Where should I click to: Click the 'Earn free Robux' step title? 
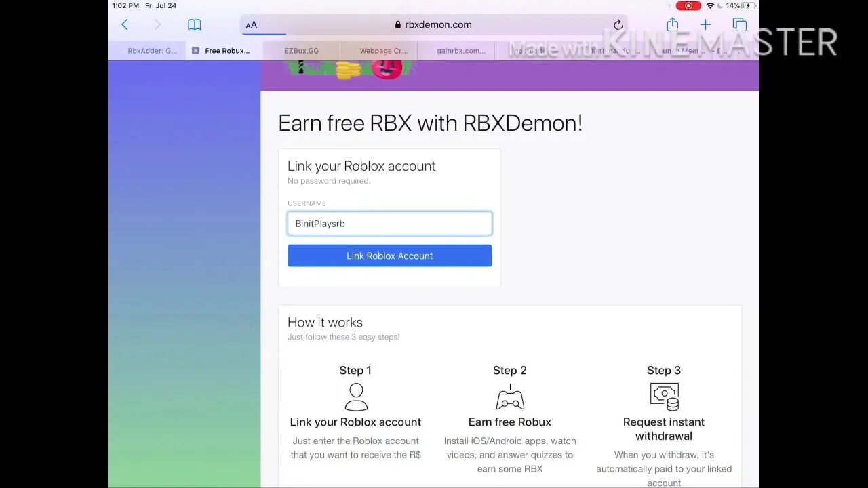(x=510, y=422)
